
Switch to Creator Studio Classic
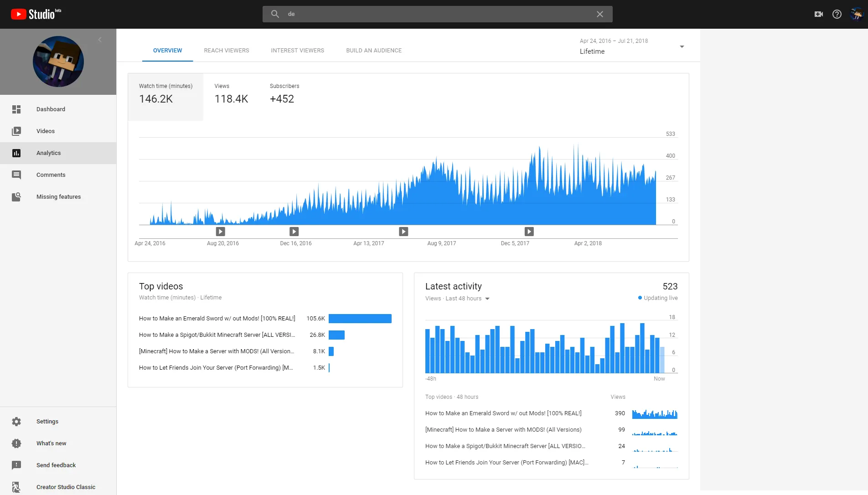[x=66, y=487]
